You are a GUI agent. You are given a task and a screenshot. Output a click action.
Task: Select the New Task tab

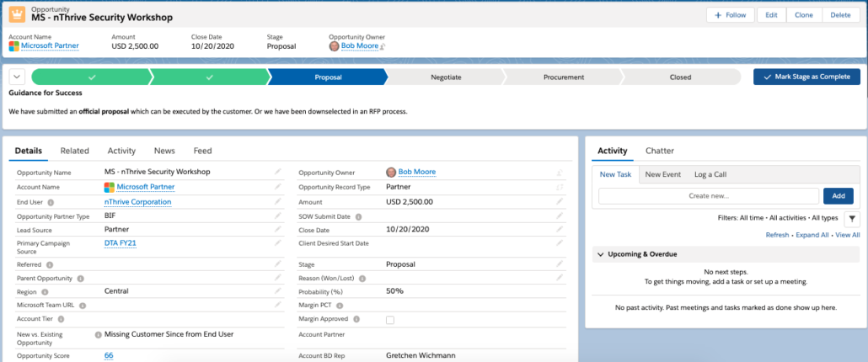coord(615,174)
